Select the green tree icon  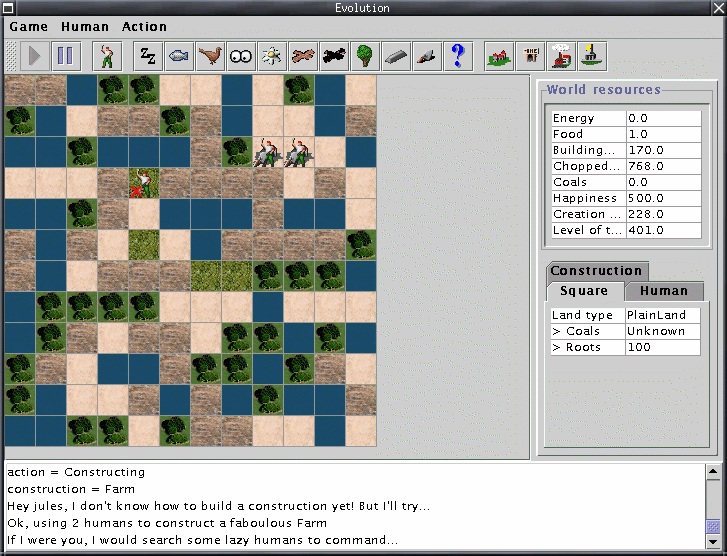coord(365,56)
